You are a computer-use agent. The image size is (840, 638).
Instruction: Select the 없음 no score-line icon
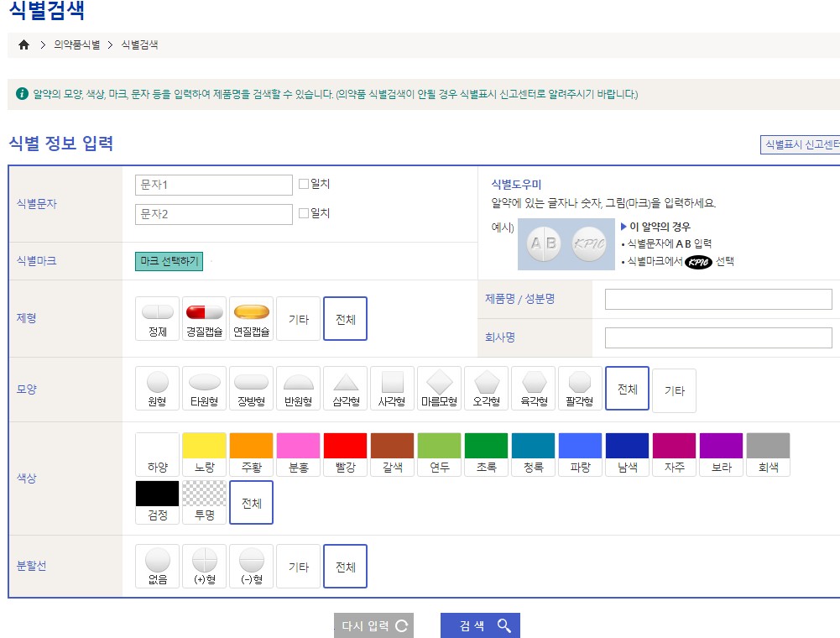click(x=158, y=566)
